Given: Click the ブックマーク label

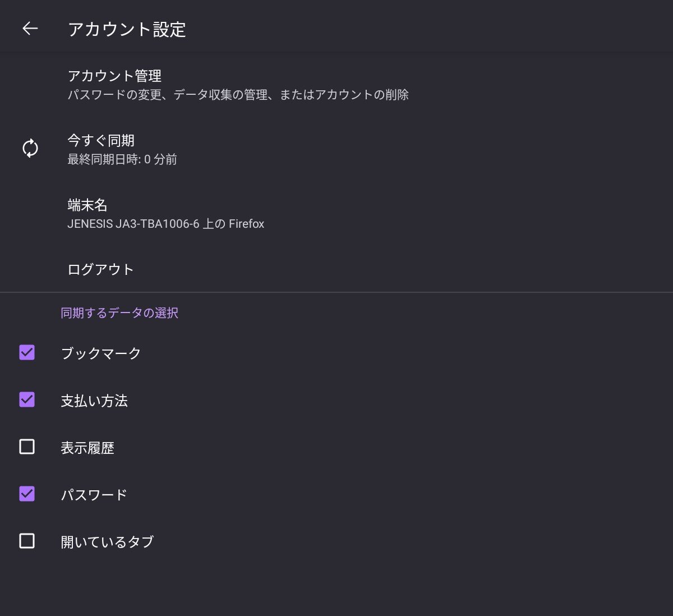Looking at the screenshot, I should click(101, 353).
